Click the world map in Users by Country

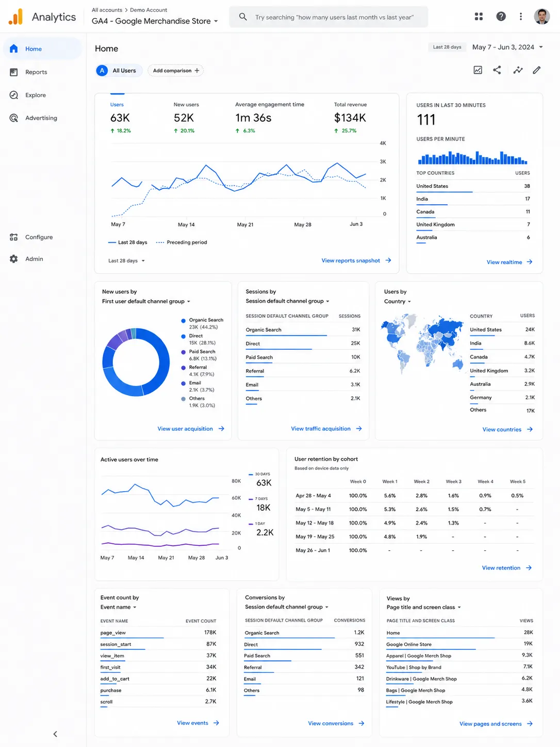(x=422, y=343)
